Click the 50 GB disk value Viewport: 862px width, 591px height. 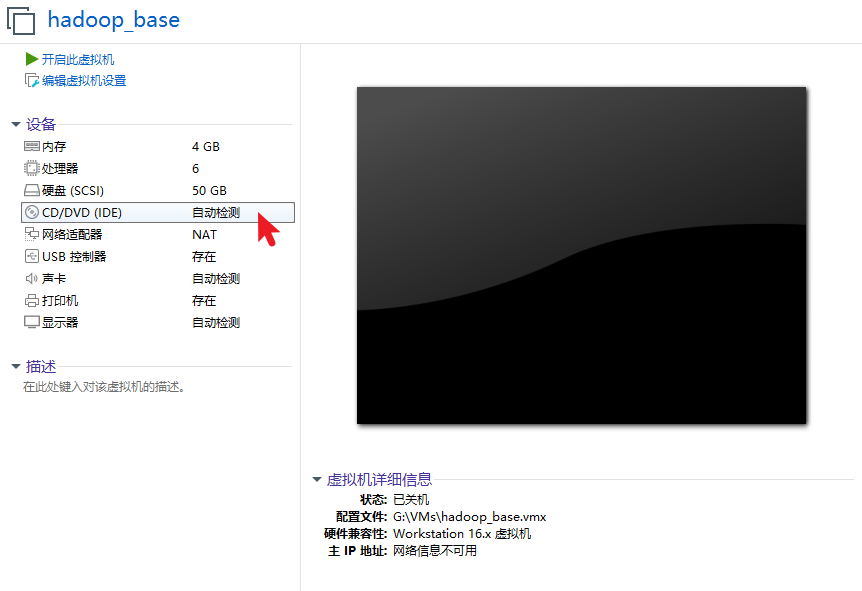pos(209,191)
